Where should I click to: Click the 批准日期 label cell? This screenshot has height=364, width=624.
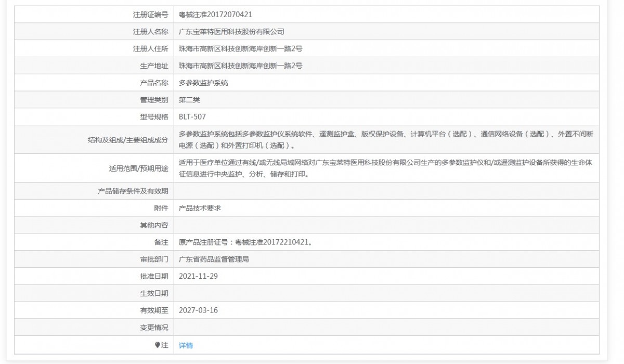tap(94, 276)
